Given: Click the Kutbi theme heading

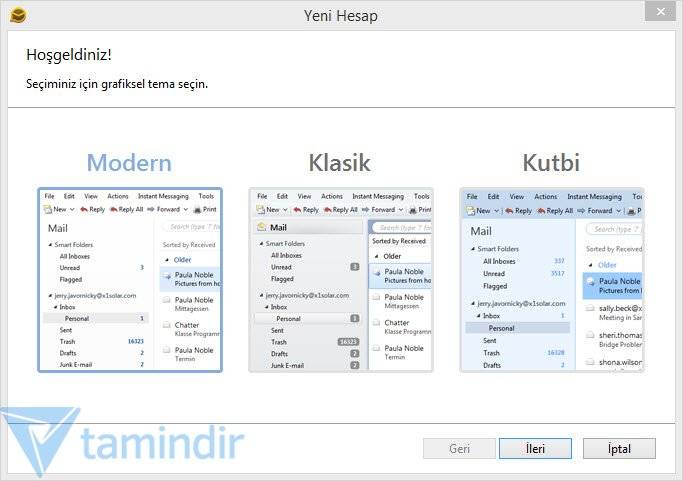Looking at the screenshot, I should [x=551, y=163].
